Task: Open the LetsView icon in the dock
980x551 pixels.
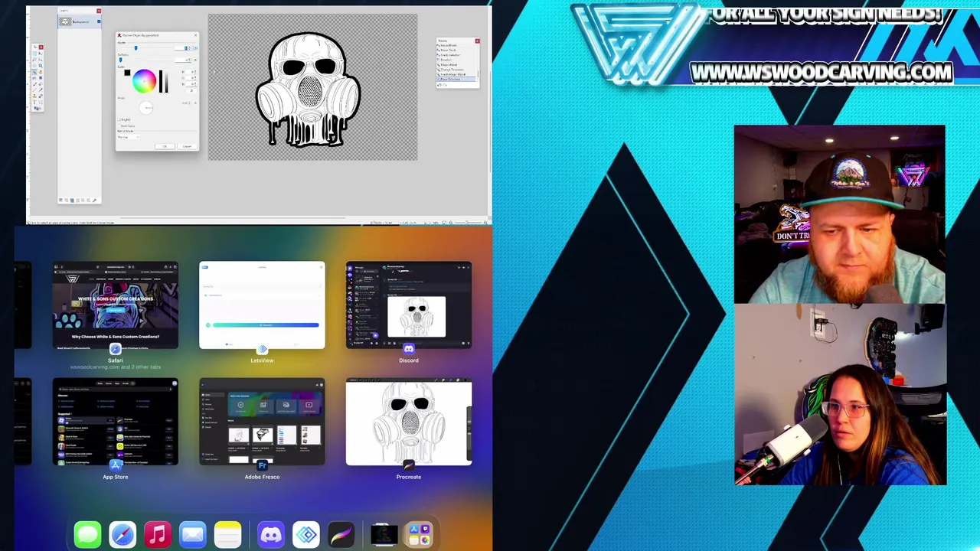Action: click(306, 534)
